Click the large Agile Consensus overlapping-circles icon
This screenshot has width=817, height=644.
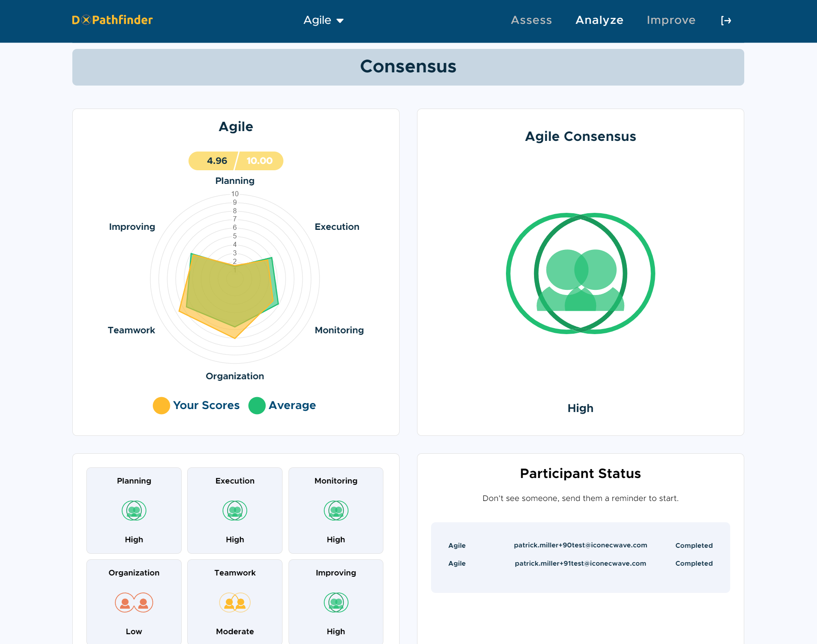(x=580, y=273)
